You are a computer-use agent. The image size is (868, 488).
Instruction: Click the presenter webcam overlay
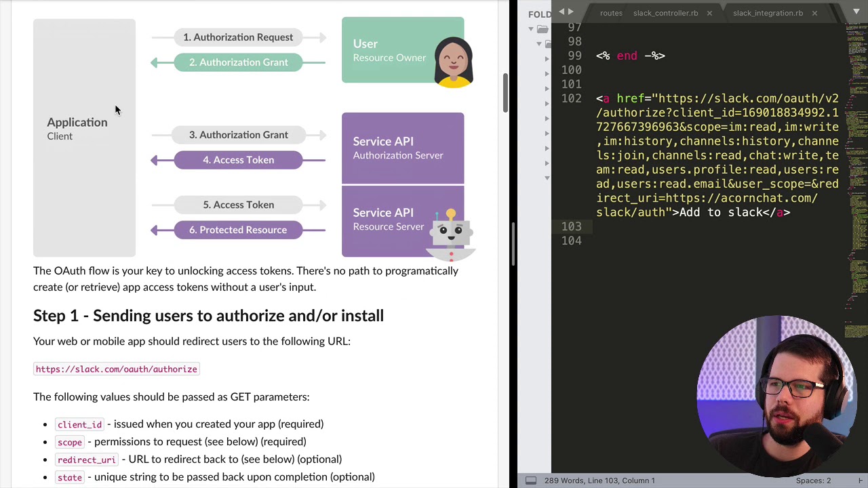[x=776, y=396]
